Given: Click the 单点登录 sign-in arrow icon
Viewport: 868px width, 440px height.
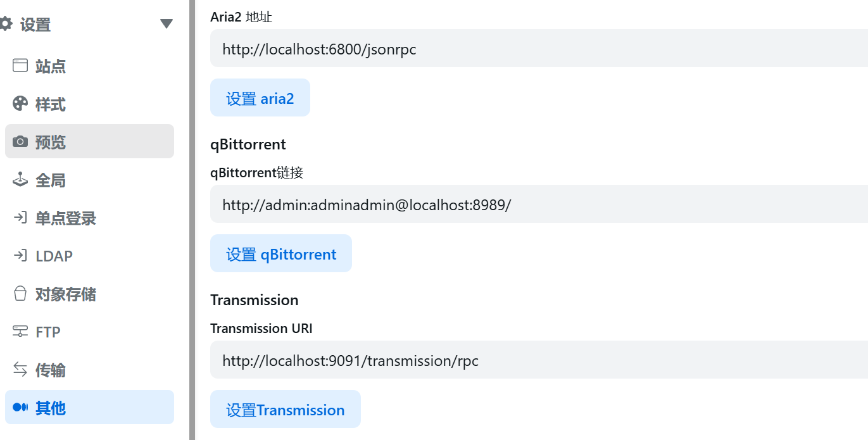Looking at the screenshot, I should [20, 218].
